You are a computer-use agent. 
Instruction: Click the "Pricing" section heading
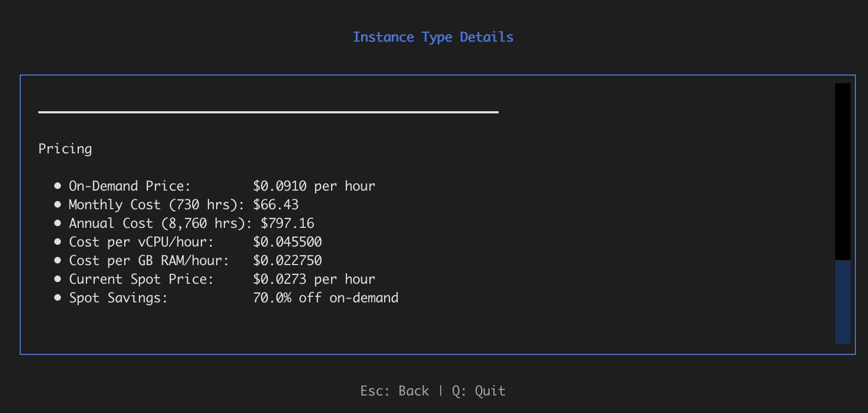pyautogui.click(x=65, y=149)
